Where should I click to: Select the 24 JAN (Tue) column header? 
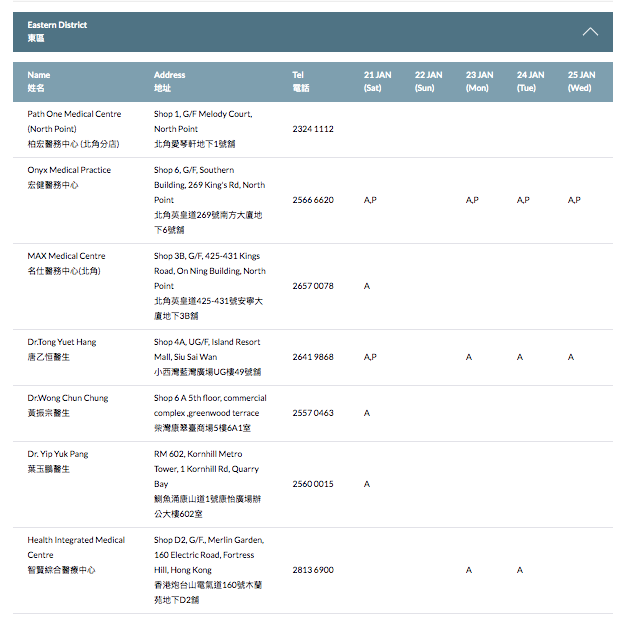pos(530,81)
